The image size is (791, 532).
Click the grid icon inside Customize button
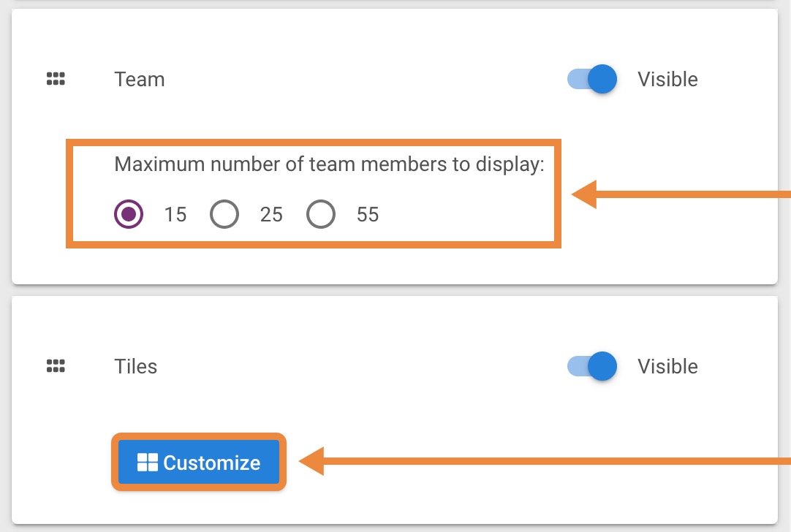pyautogui.click(x=148, y=463)
